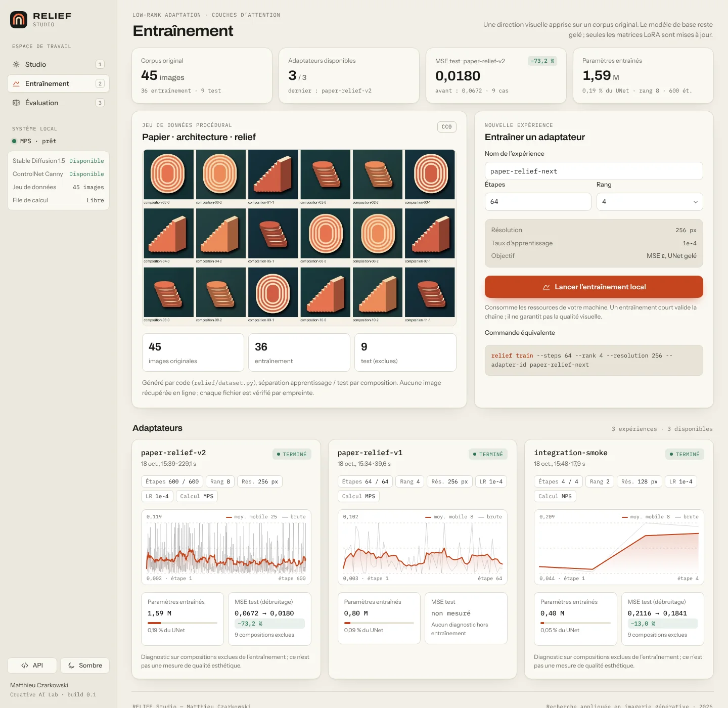
Task: Click the CC0 license badge
Action: click(446, 127)
